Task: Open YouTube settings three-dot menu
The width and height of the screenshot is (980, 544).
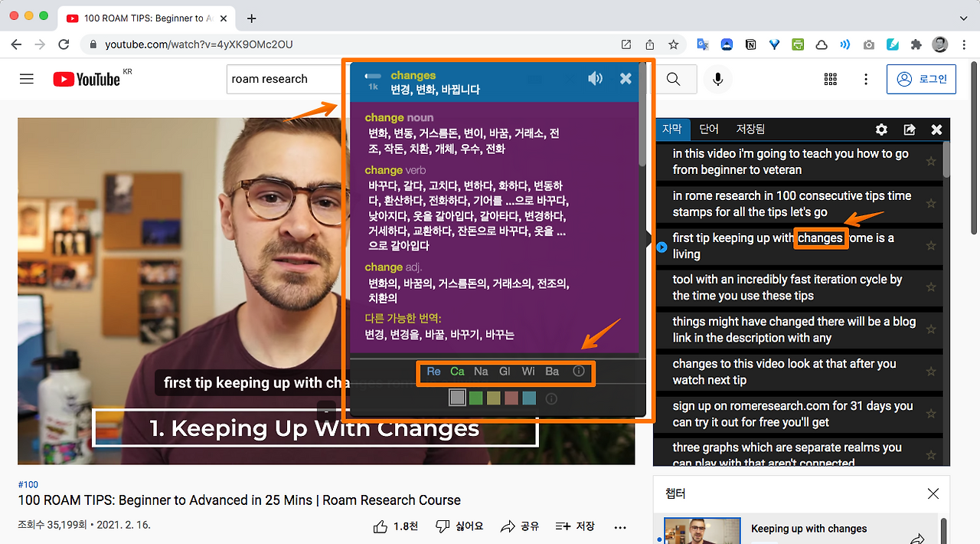Action: coord(866,79)
